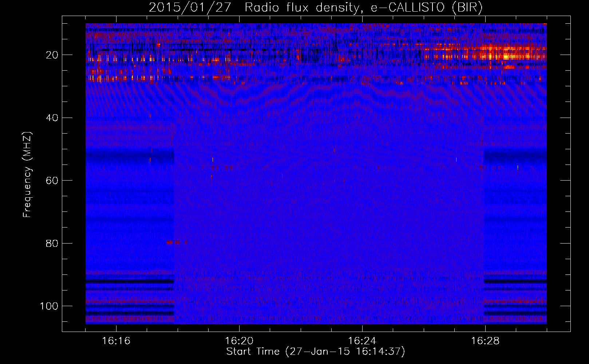Click the 40 MHz frequency tick label
589x364 pixels.
tap(52, 118)
